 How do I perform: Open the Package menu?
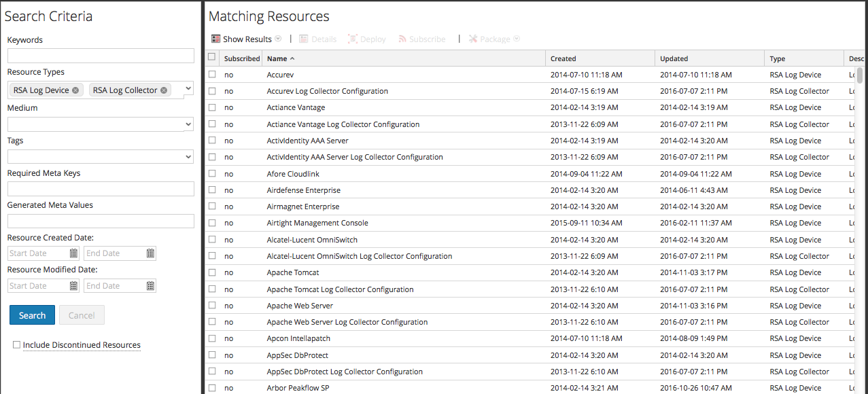494,39
